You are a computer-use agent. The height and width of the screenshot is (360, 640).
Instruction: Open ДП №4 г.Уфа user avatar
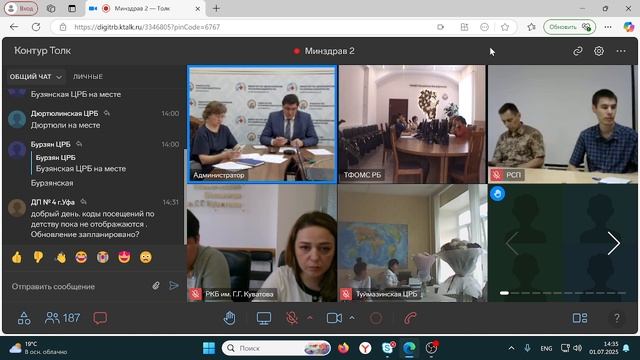[x=17, y=208]
